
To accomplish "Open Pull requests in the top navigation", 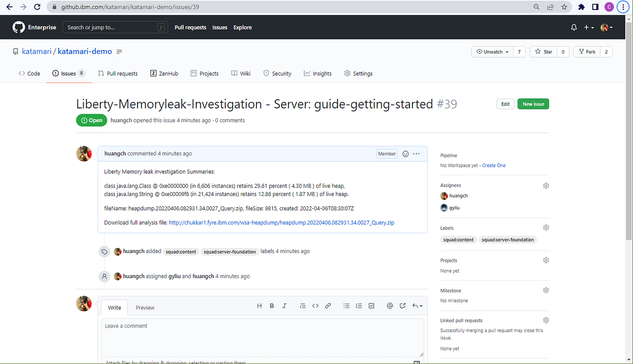I will click(190, 28).
